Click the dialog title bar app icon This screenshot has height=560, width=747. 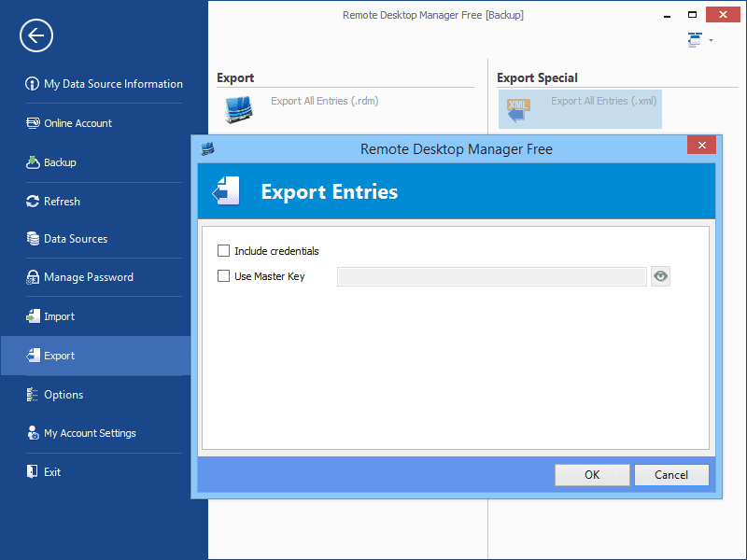coord(207,149)
